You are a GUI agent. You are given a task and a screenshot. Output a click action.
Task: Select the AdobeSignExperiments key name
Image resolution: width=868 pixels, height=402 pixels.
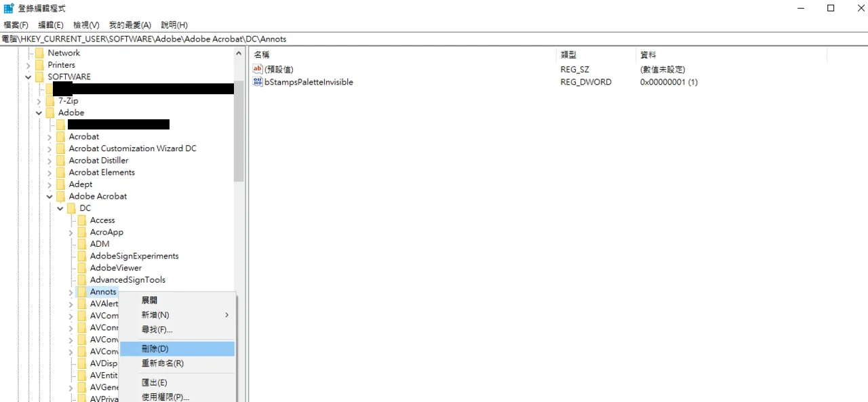[134, 256]
